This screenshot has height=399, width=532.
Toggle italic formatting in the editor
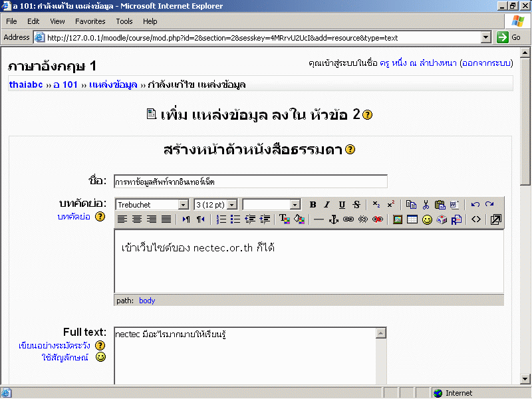point(327,205)
